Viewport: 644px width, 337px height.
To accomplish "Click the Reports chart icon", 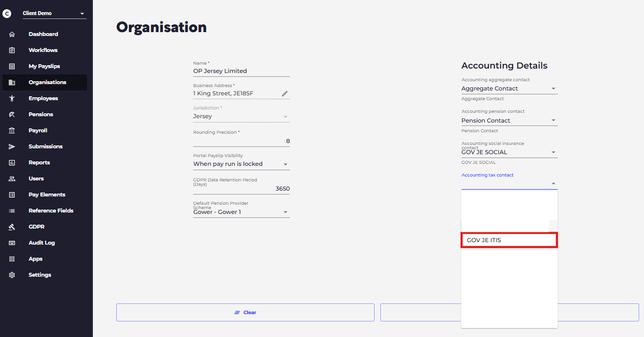I will coord(12,162).
